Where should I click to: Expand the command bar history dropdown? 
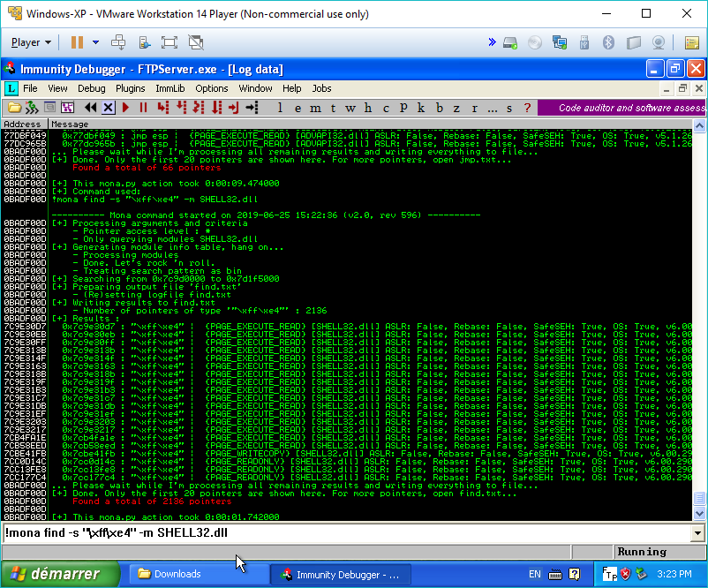(x=699, y=532)
